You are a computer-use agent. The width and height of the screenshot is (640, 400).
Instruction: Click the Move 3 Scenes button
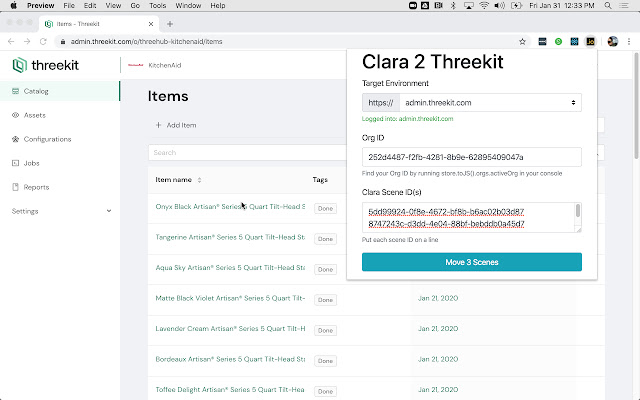click(x=471, y=262)
